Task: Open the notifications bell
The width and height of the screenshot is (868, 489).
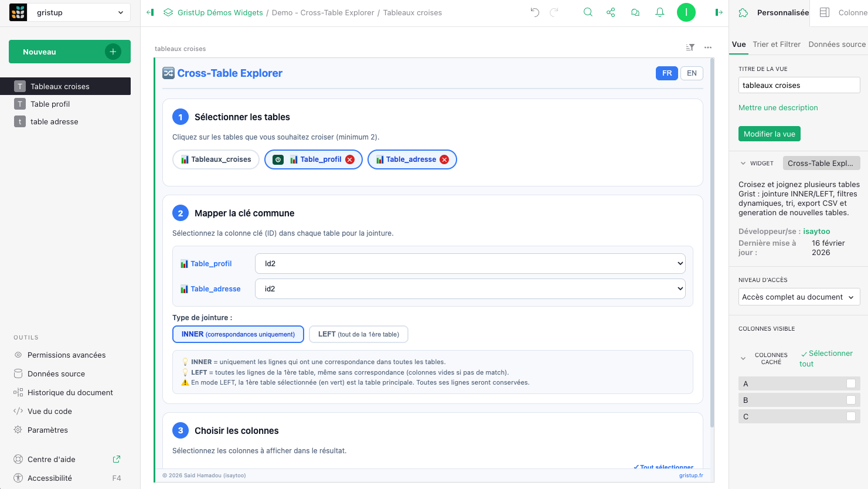Action: coord(659,12)
